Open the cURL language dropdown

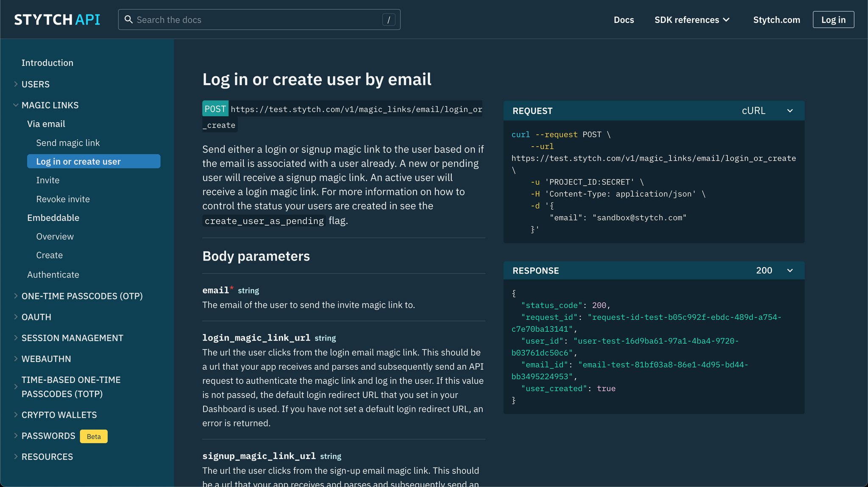tap(767, 111)
